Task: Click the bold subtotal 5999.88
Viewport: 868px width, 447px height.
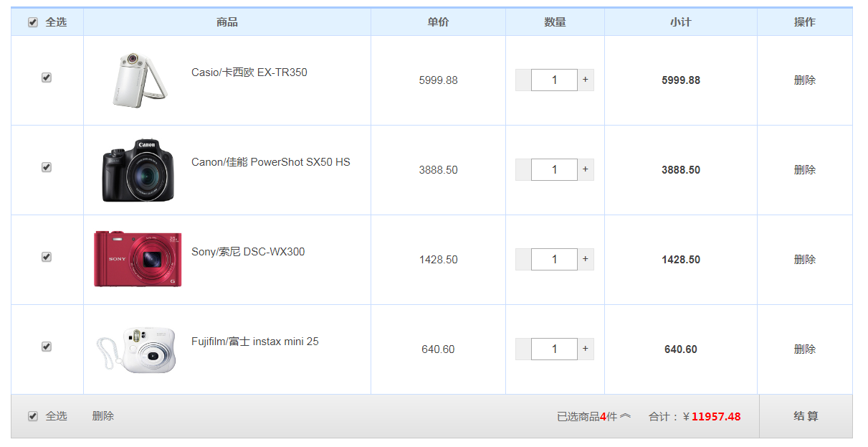Action: click(x=681, y=80)
